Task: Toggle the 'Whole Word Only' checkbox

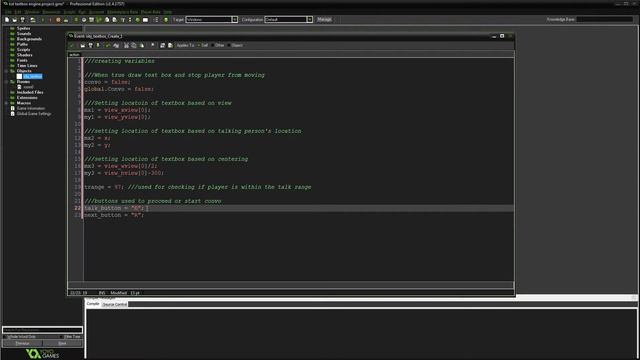Action: point(5,337)
